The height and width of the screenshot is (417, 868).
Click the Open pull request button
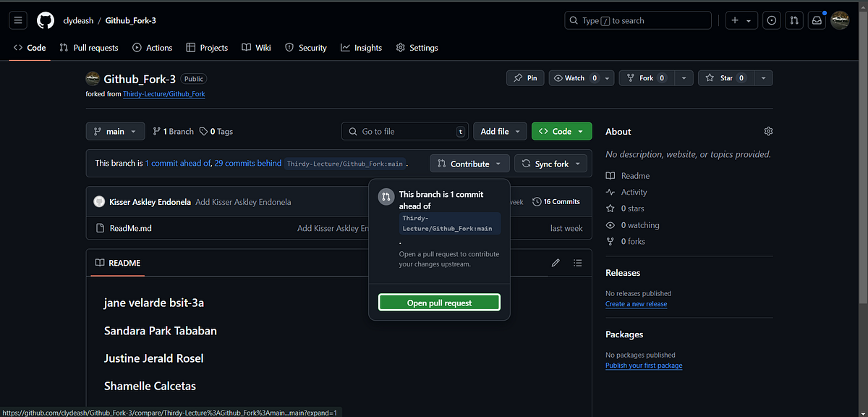coord(439,303)
